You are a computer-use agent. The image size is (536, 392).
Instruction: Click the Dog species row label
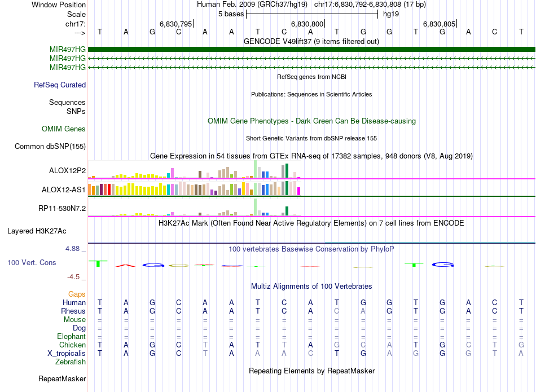point(79,328)
